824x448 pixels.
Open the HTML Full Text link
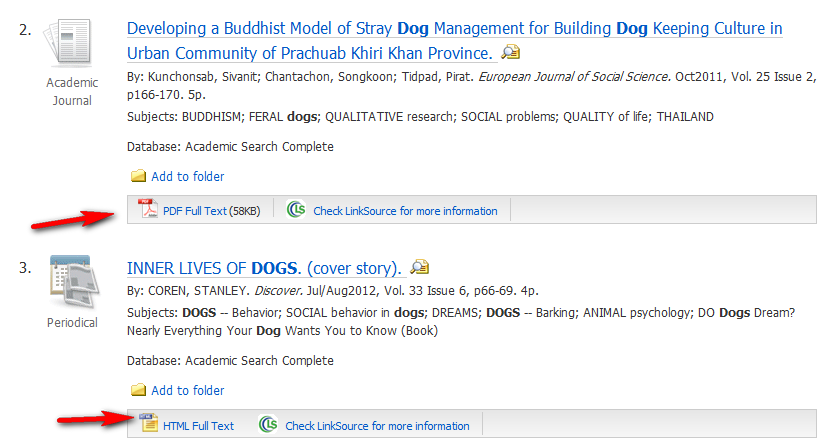point(198,426)
